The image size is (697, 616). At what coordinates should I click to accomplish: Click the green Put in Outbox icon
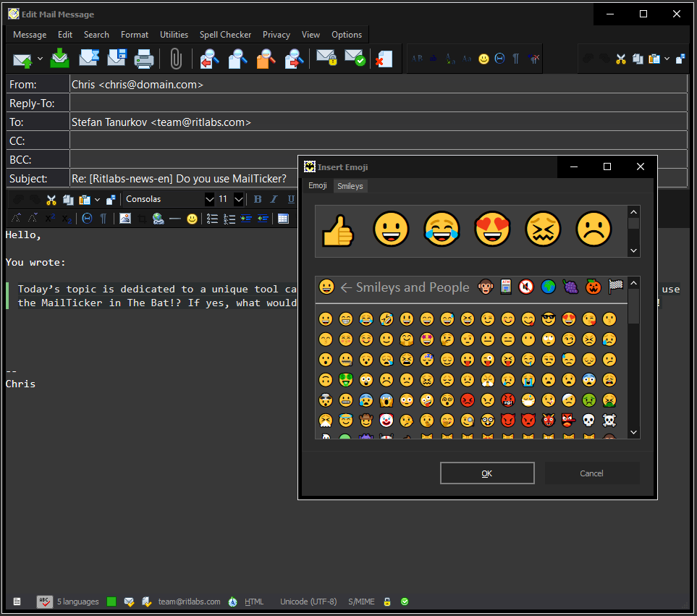[59, 58]
